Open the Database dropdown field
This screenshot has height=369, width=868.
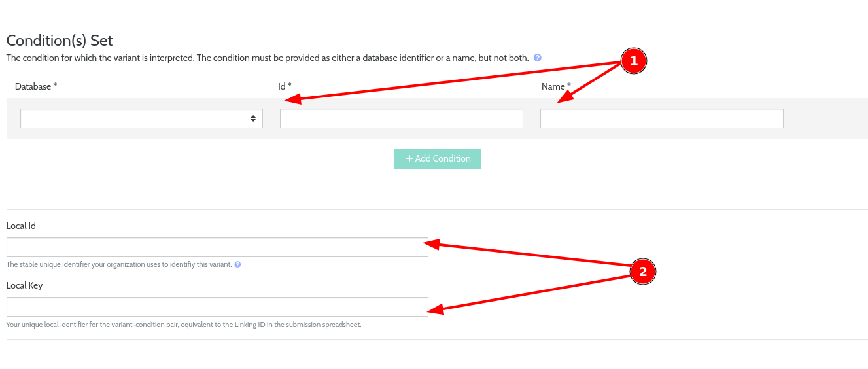pyautogui.click(x=141, y=118)
